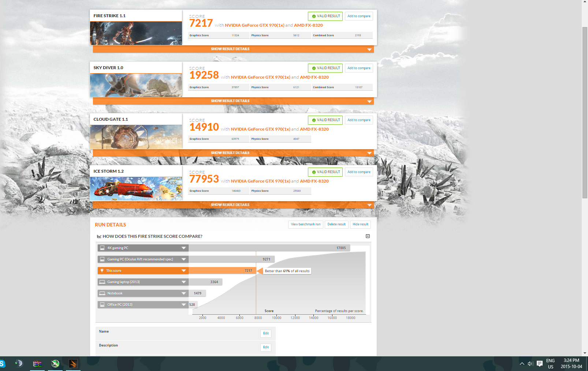The height and width of the screenshot is (371, 588).
Task: Expand the Gaming laptop (2013) dropdown arrow
Action: [x=184, y=282]
